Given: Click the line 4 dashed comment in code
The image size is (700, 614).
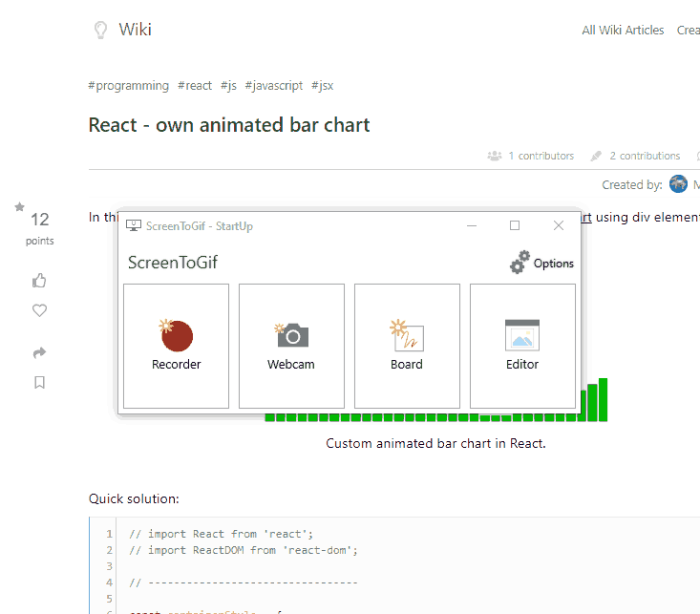Looking at the screenshot, I should [244, 582].
